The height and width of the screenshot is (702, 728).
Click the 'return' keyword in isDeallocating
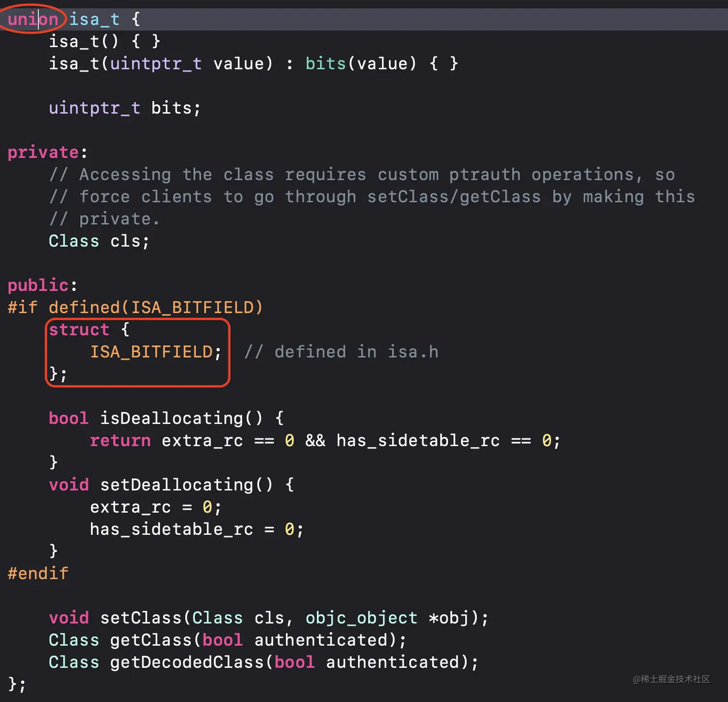[x=120, y=441]
